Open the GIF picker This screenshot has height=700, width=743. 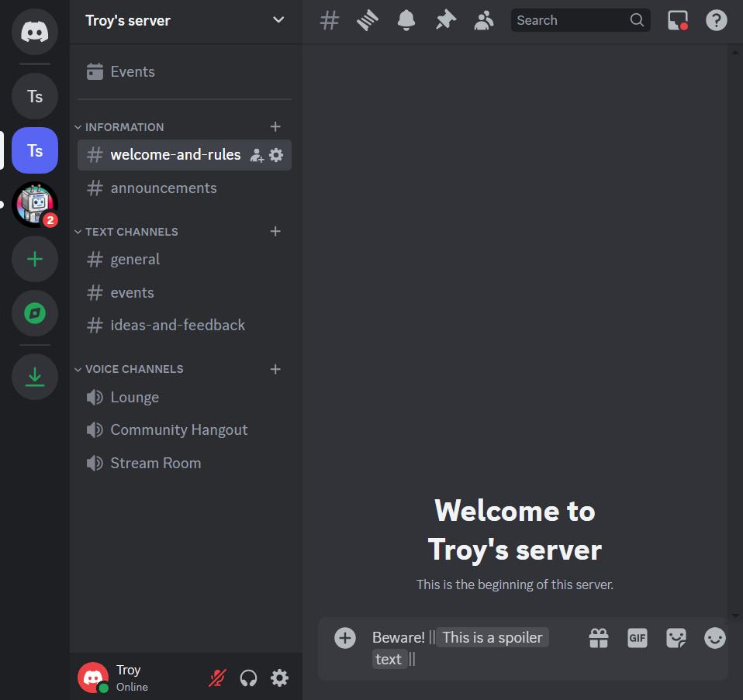(637, 637)
